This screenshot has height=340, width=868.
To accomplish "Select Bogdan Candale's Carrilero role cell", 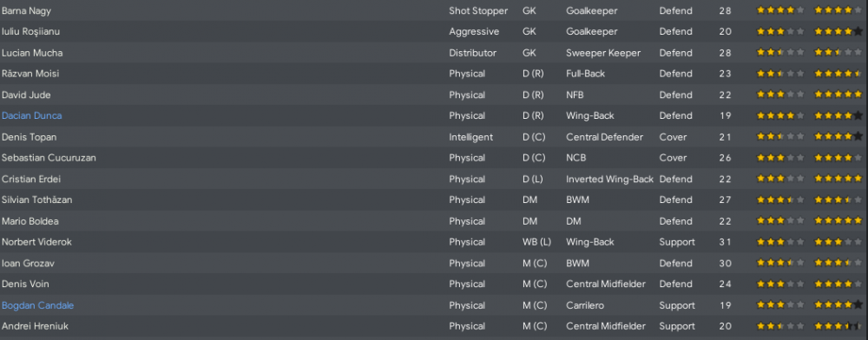I will (x=584, y=305).
